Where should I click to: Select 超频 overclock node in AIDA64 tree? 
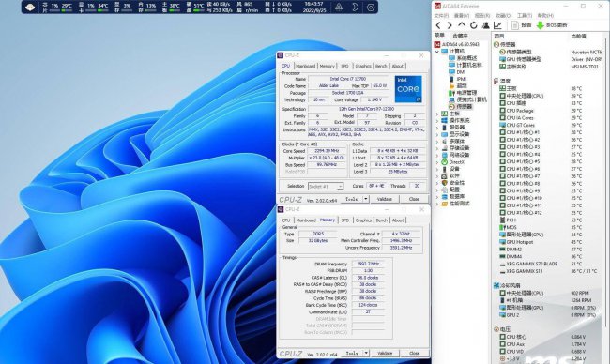(x=458, y=85)
